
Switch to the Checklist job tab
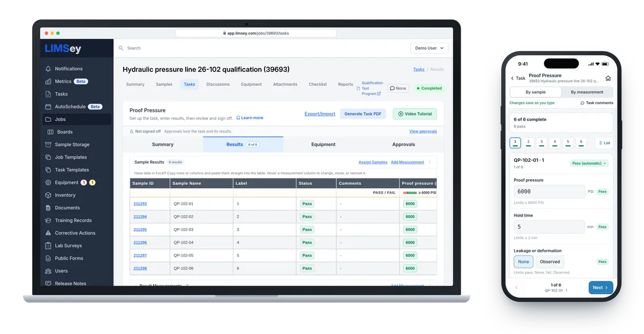317,84
